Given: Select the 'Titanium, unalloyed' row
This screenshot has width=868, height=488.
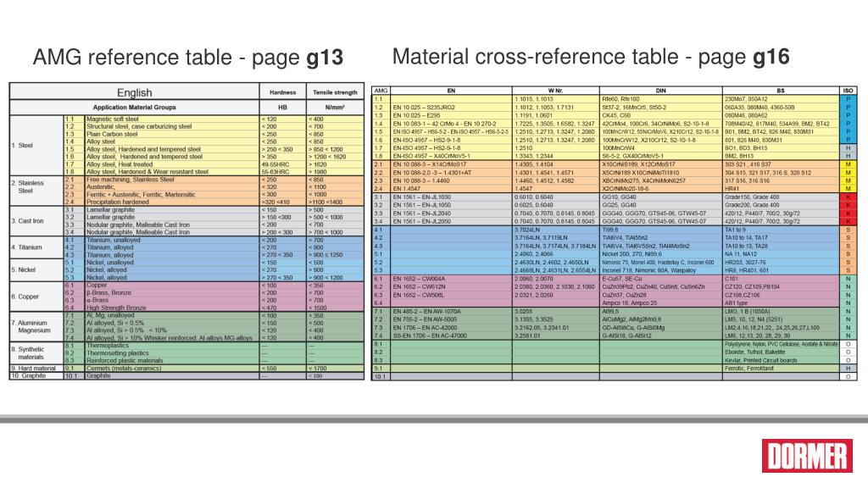Looking at the screenshot, I should (x=214, y=240).
